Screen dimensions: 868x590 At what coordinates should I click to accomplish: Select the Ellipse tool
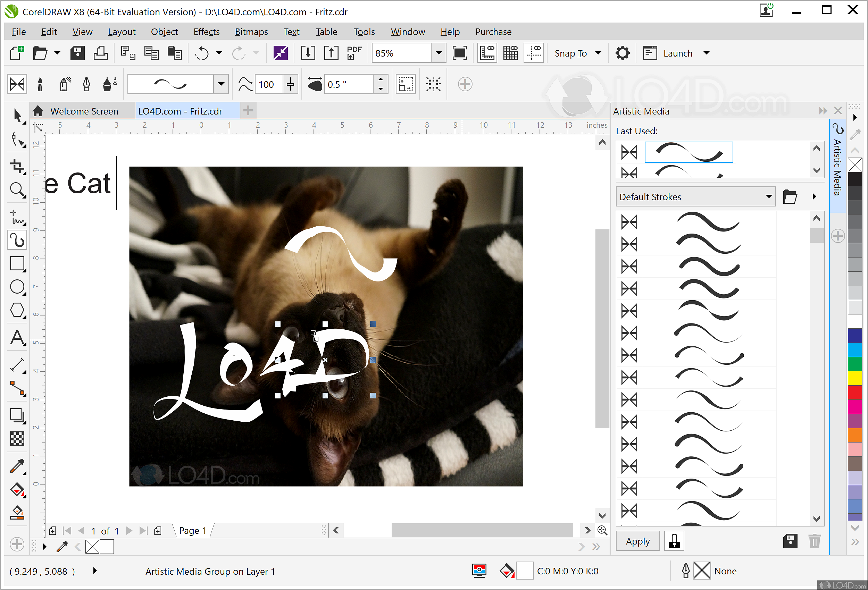[17, 287]
